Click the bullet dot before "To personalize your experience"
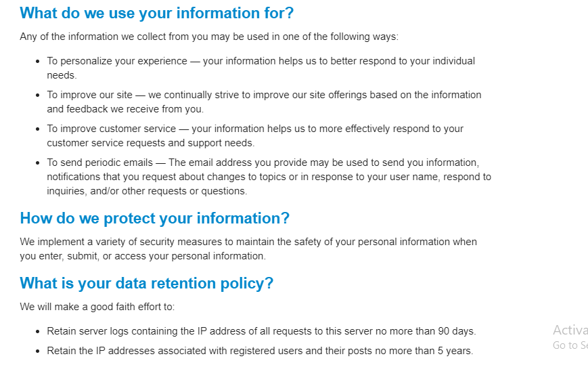588x365 pixels. point(37,62)
